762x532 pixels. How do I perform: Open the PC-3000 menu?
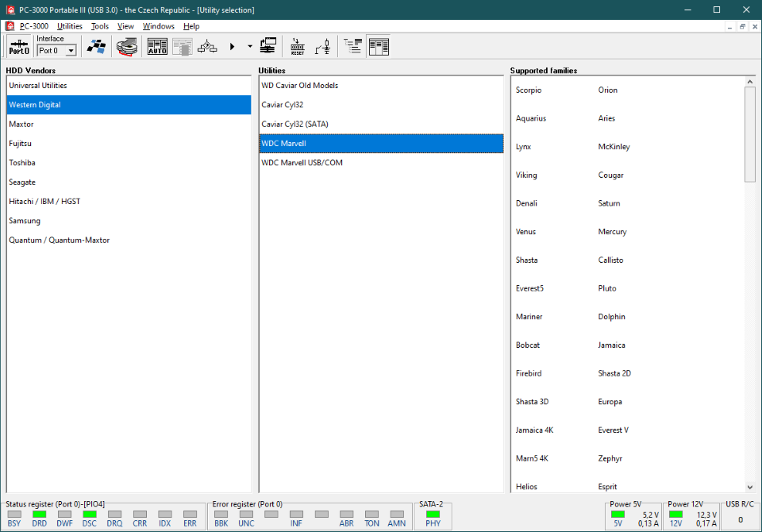pyautogui.click(x=34, y=26)
